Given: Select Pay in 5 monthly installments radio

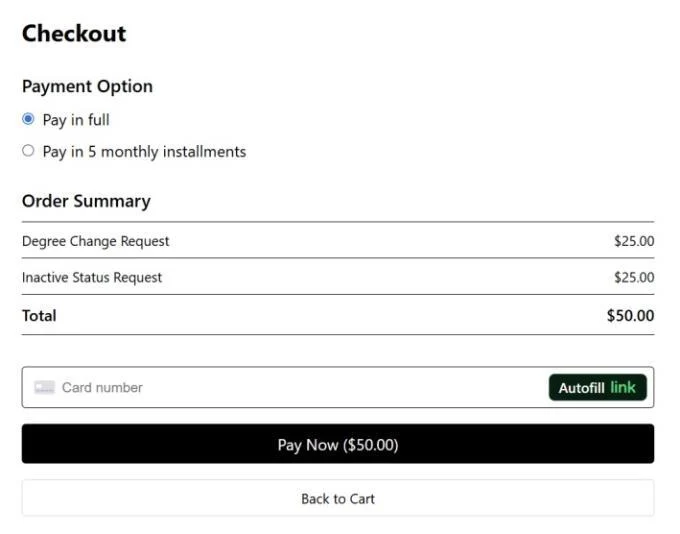Looking at the screenshot, I should [28, 151].
